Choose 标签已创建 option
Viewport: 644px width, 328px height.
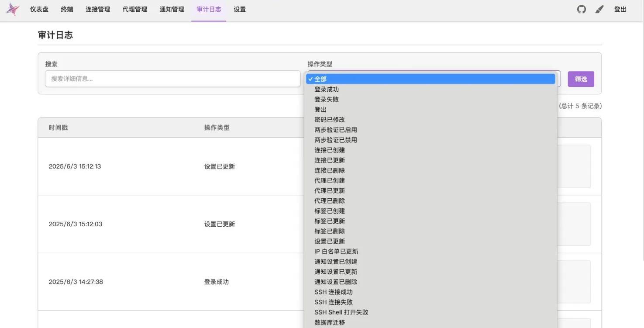click(x=430, y=211)
